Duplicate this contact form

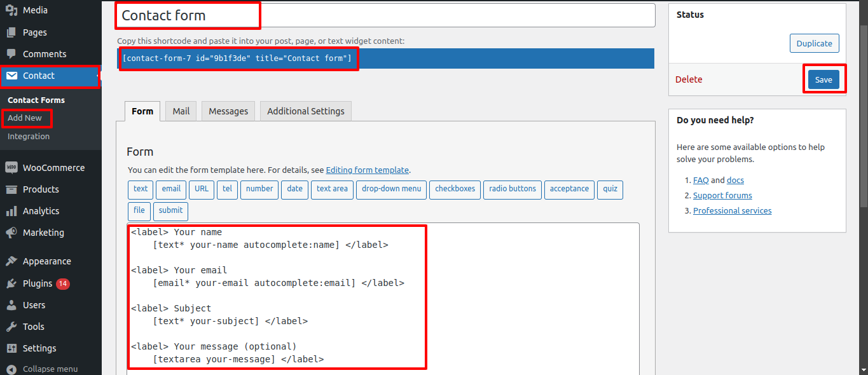tap(815, 43)
